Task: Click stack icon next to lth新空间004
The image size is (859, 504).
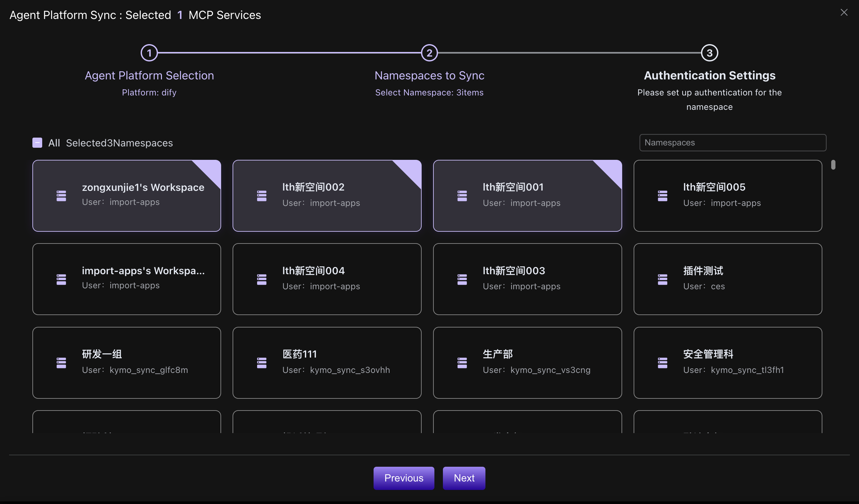Action: (261, 279)
